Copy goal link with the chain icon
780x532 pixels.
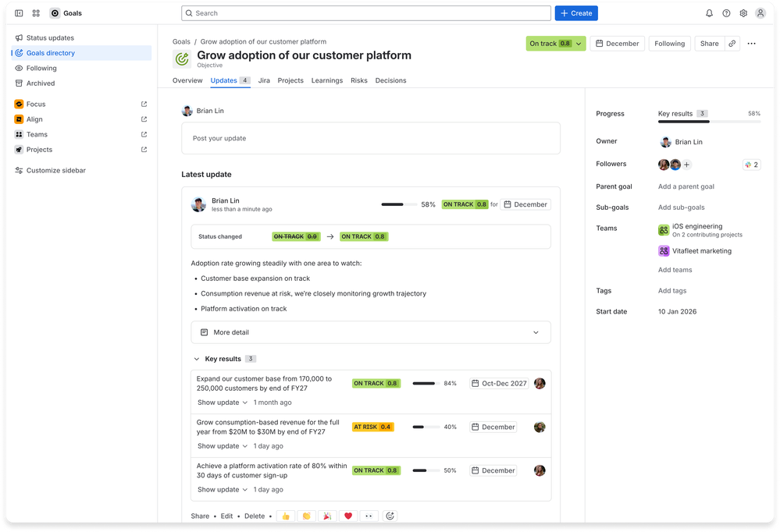pos(732,44)
